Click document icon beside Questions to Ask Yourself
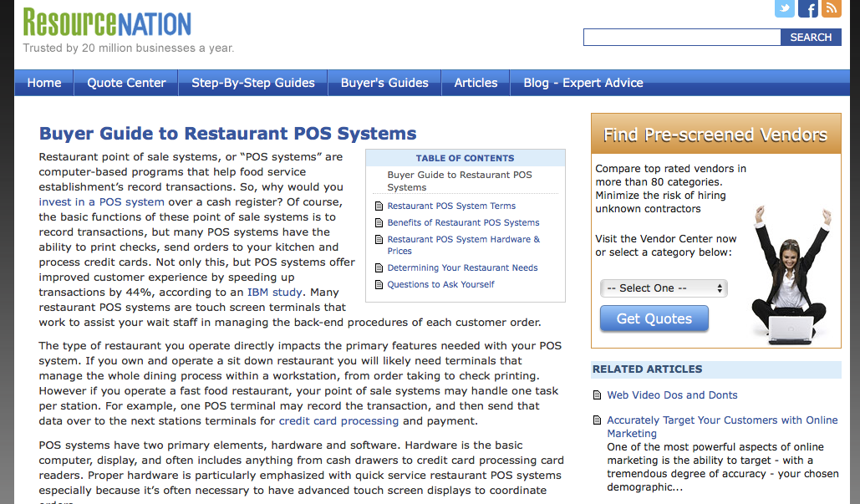The image size is (860, 504). pos(379,285)
